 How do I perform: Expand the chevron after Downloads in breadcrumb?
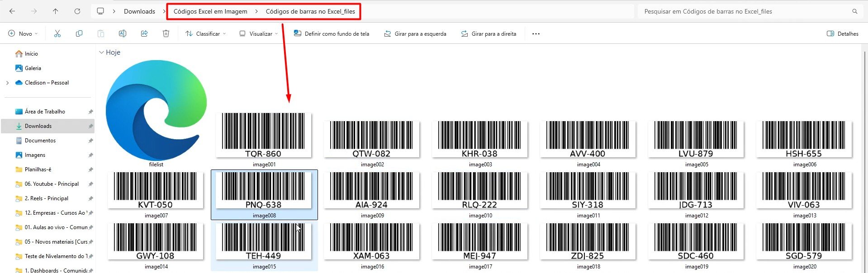point(164,11)
